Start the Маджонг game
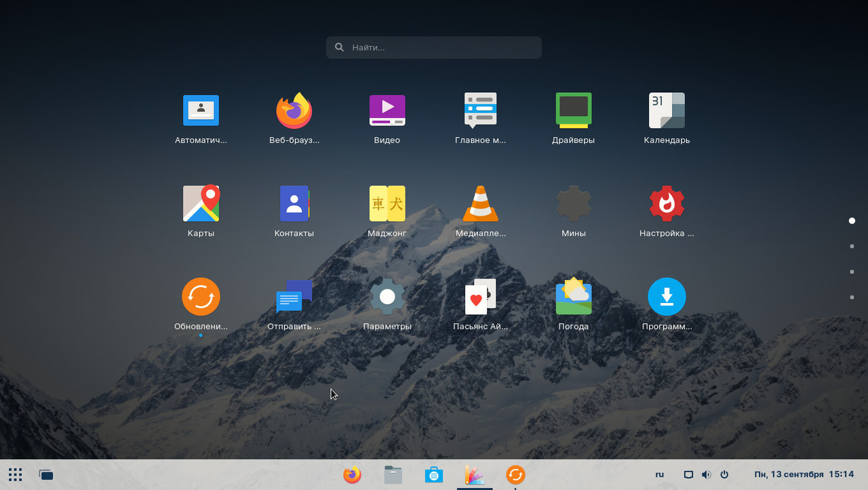The width and height of the screenshot is (868, 490). point(387,203)
